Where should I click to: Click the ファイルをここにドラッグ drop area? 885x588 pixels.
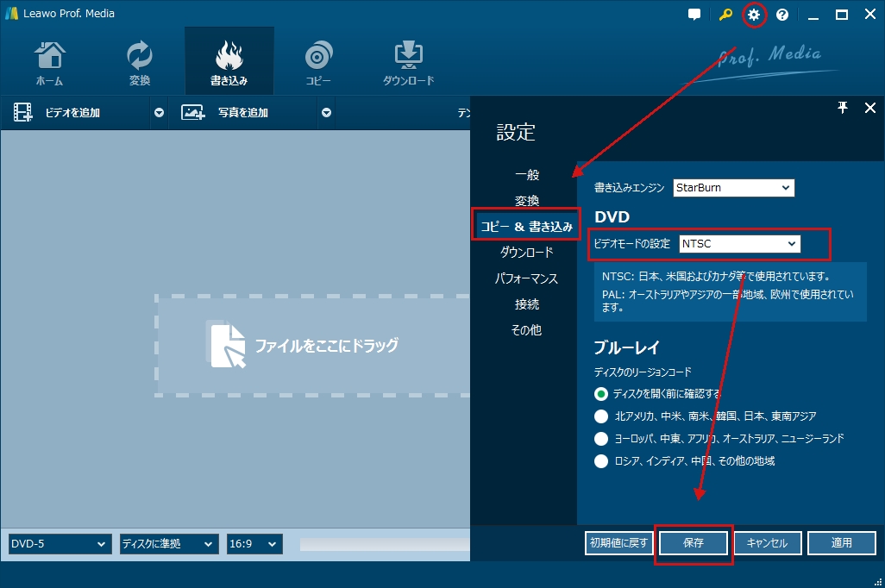(313, 345)
